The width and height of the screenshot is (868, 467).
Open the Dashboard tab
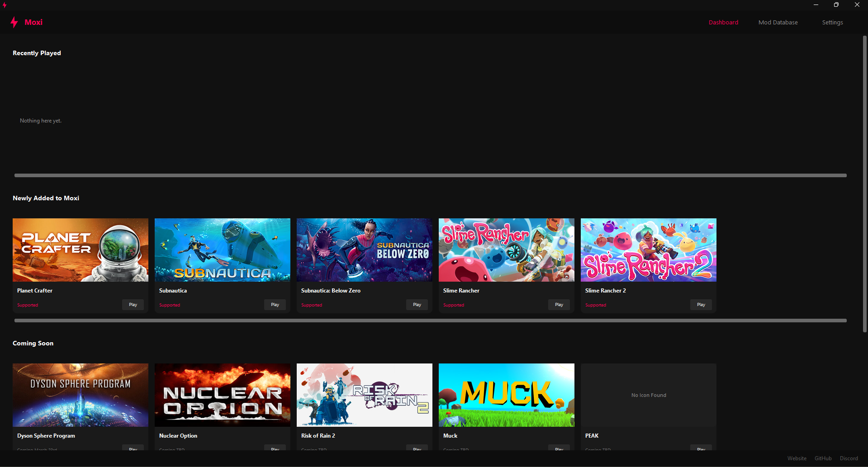pos(723,22)
